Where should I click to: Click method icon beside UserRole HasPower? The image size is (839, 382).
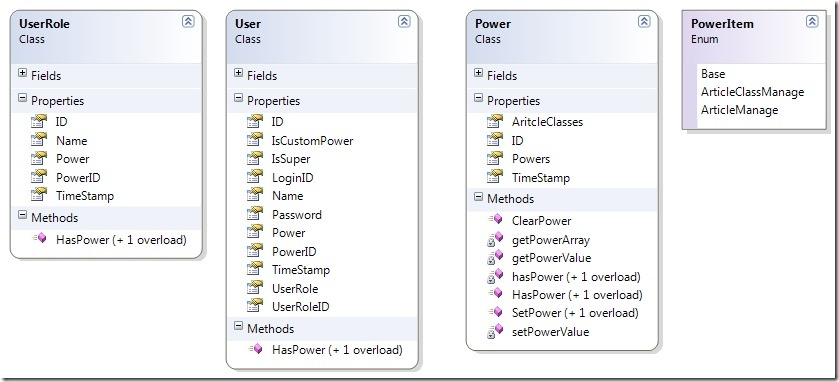(40, 239)
